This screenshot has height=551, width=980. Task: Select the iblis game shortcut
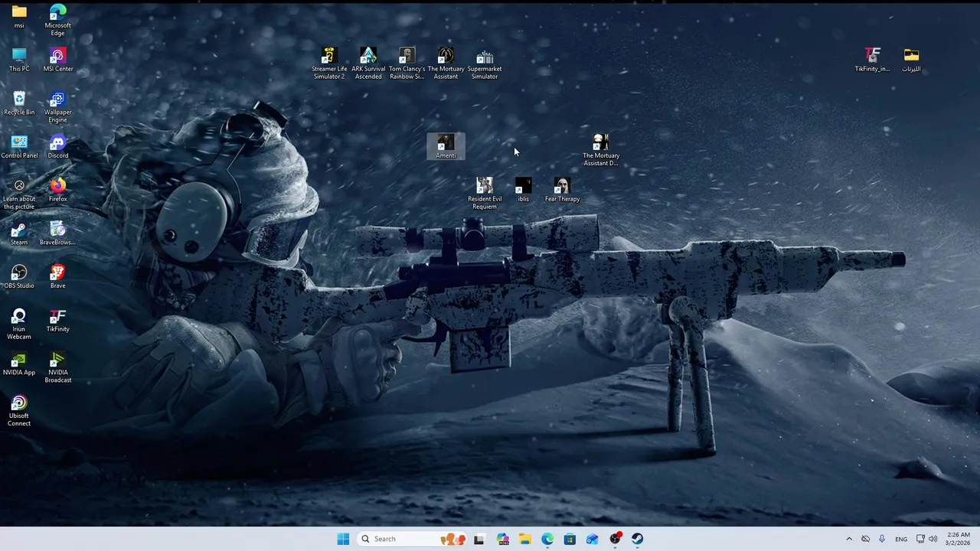pyautogui.click(x=523, y=190)
